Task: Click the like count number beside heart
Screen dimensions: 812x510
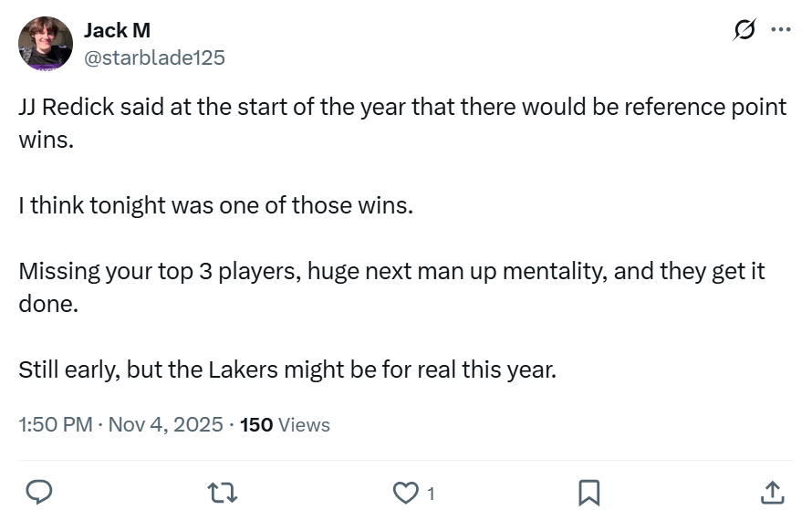Action: (431, 494)
